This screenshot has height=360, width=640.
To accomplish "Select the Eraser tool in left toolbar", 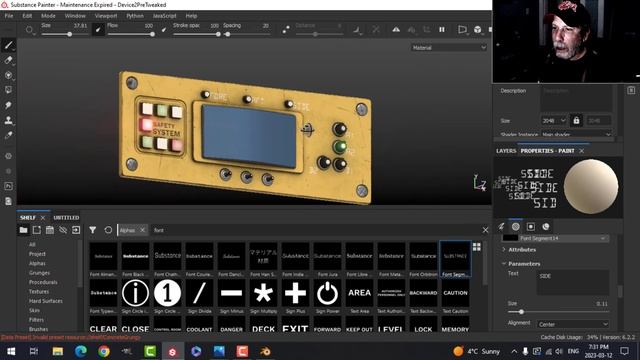I will [8, 60].
